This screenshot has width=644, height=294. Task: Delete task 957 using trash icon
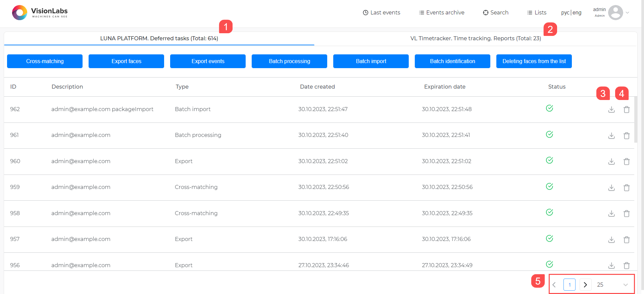(x=626, y=240)
